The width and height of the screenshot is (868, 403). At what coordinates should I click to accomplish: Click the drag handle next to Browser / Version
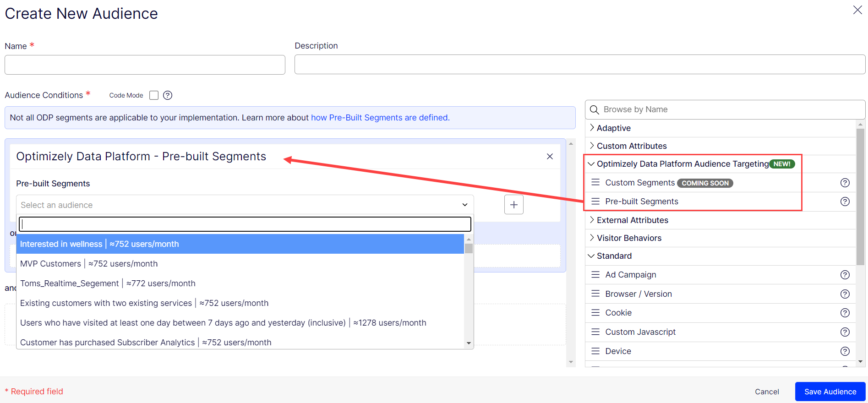tap(595, 294)
